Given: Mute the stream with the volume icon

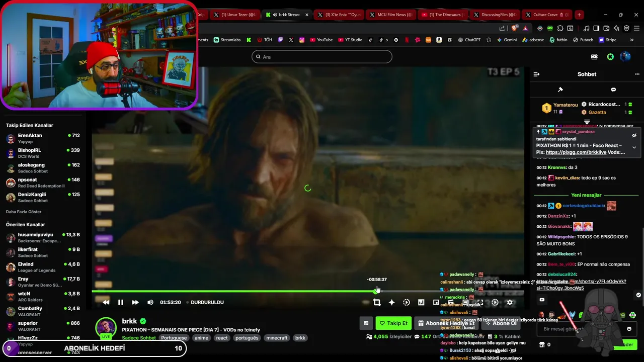Looking at the screenshot, I should [x=150, y=302].
